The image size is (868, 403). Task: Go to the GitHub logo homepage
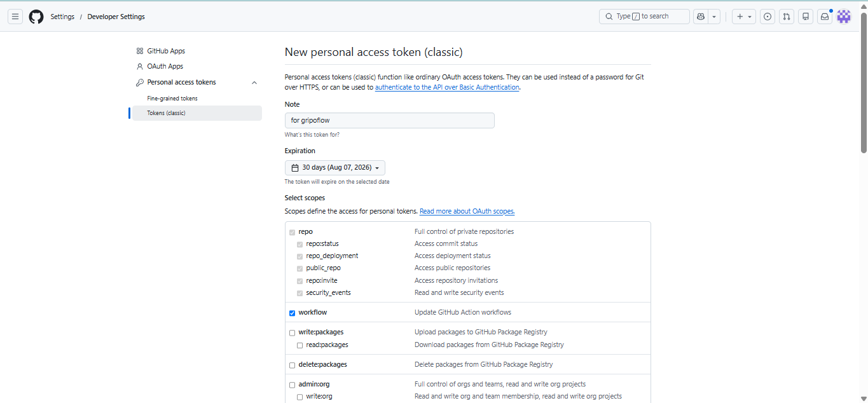coord(36,17)
